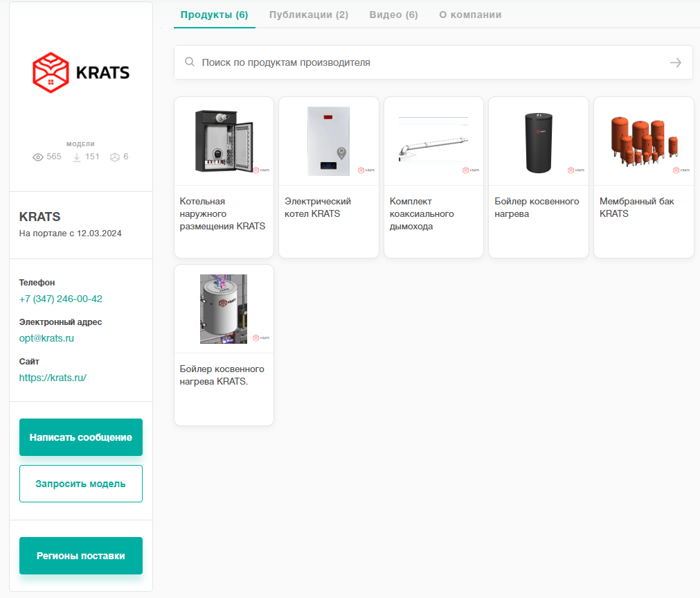The width and height of the screenshot is (700, 598).
Task: Open the black Бойлер косвенного нагрева thumbnail
Action: point(539,141)
